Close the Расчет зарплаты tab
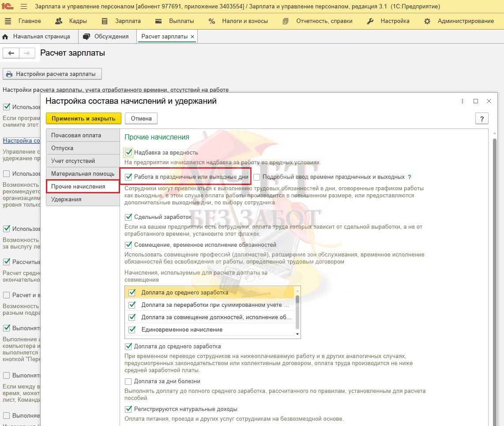 tap(192, 37)
